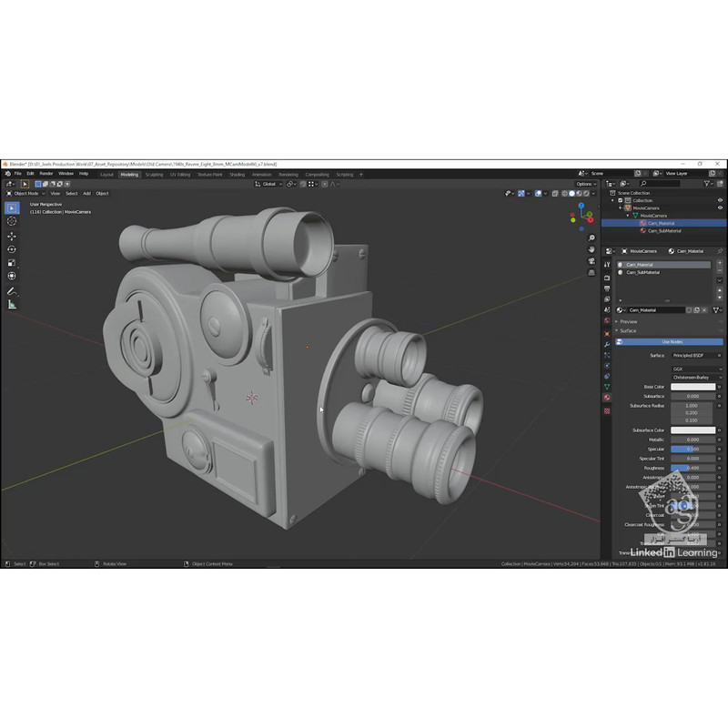728x728 pixels.
Task: Expand the Preview panel
Action: point(628,321)
